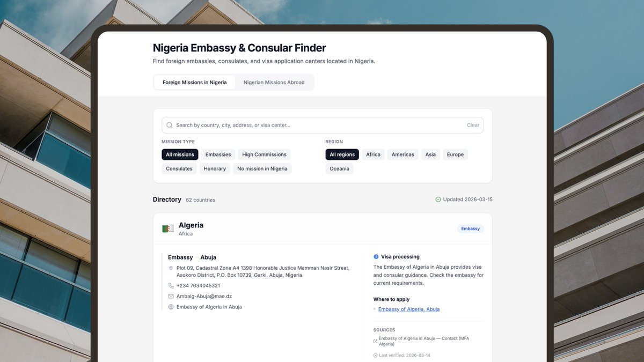644x362 pixels.
Task: Click the envelope icon next to Ambalg-Abuja@mae.dz
Action: (171, 296)
